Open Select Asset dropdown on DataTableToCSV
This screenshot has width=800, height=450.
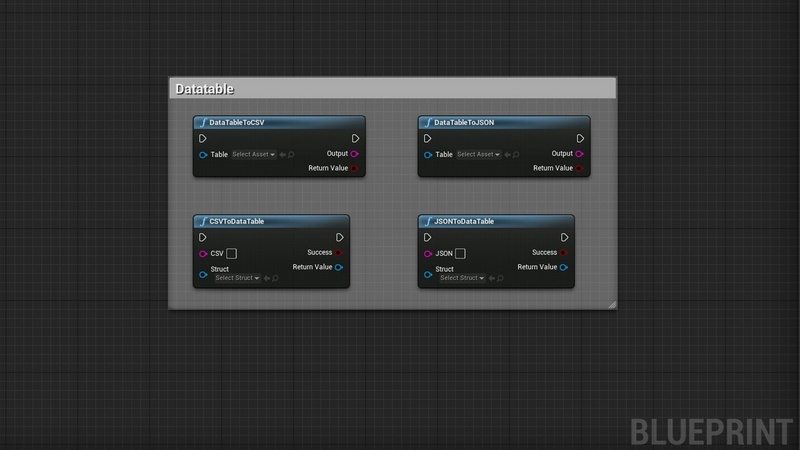(253, 155)
